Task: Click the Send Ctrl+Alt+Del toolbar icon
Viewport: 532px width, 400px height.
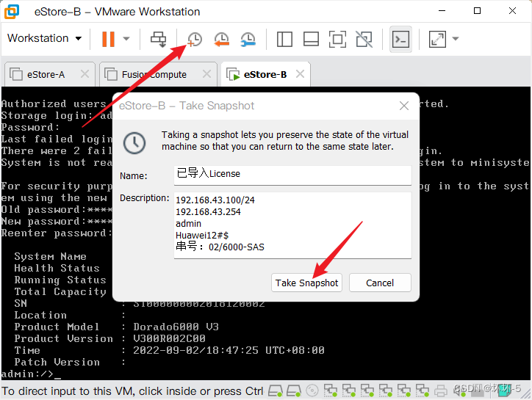Action: tap(158, 40)
